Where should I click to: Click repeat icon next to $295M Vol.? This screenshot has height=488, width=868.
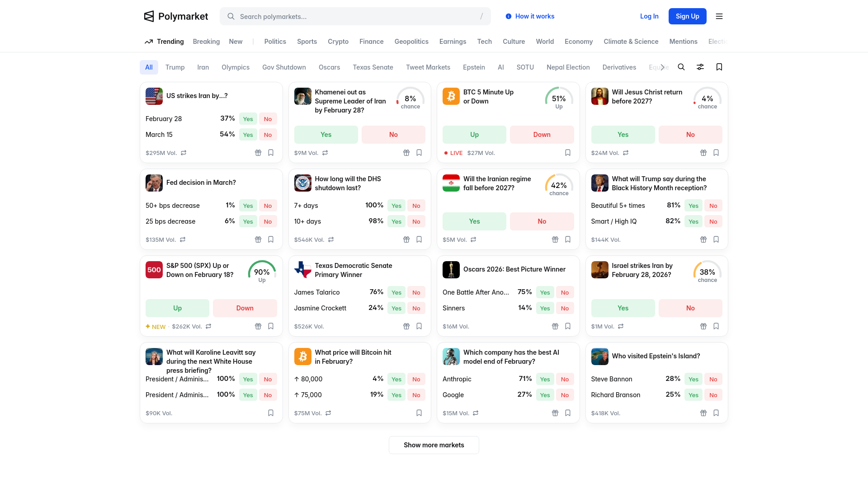point(184,153)
